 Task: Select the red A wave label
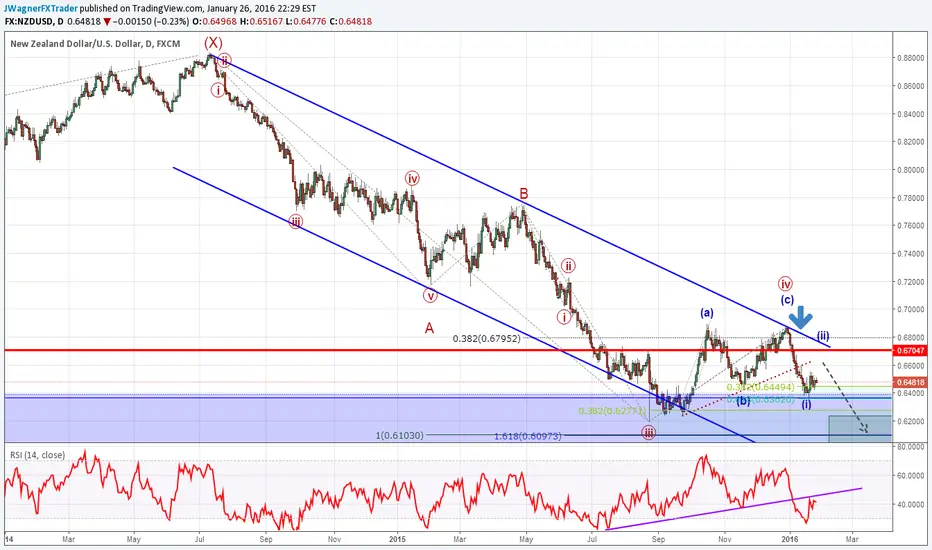[x=429, y=328]
